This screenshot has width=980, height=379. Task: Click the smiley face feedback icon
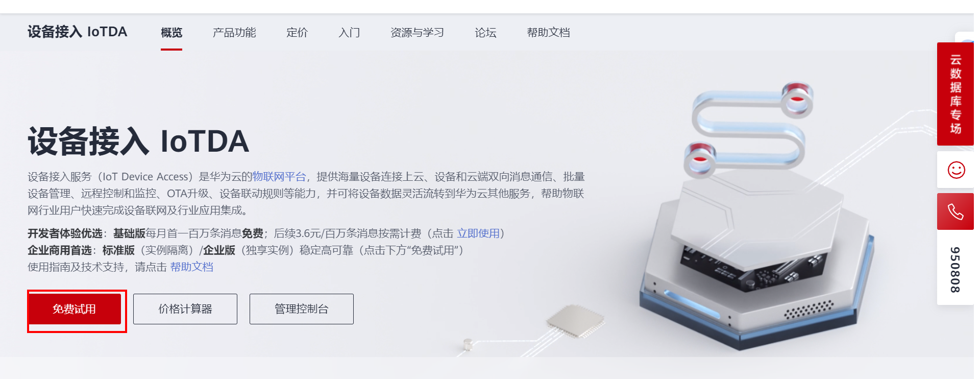point(956,170)
